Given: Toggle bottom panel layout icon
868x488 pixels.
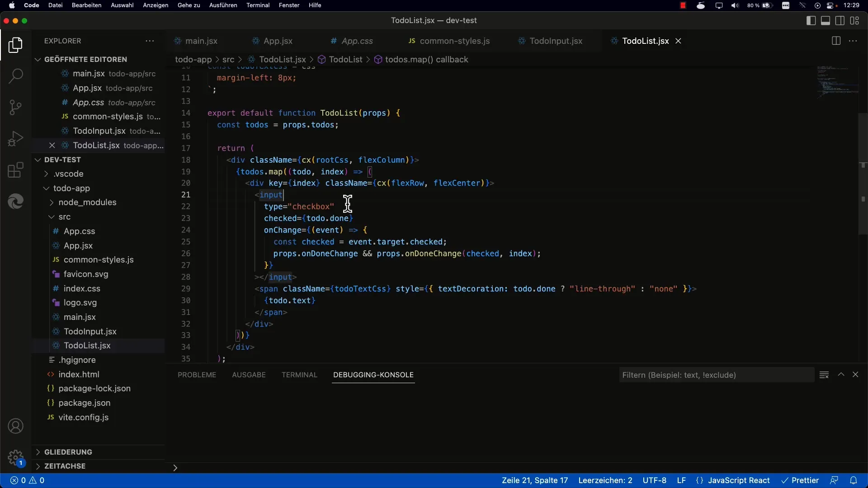Looking at the screenshot, I should (826, 20).
